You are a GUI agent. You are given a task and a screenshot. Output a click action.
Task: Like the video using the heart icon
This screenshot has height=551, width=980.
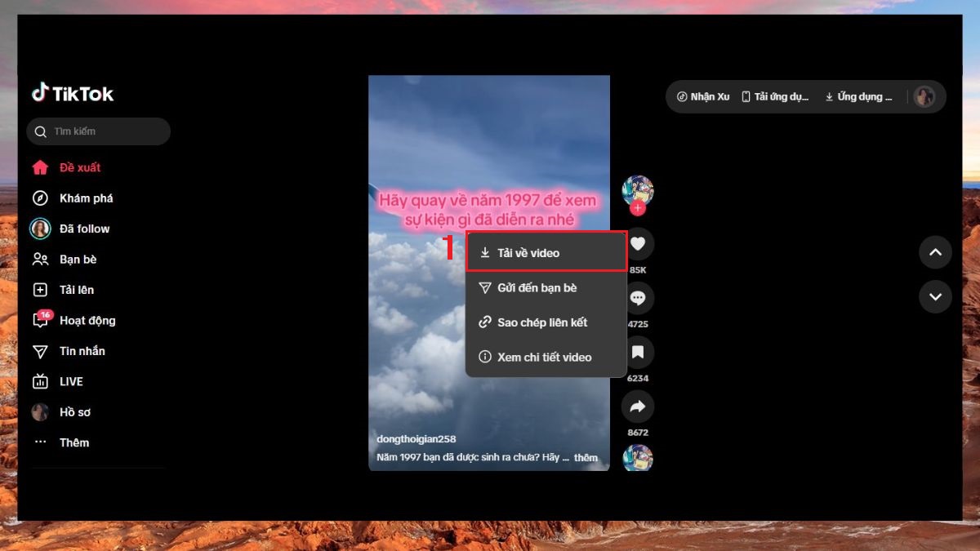(x=638, y=244)
